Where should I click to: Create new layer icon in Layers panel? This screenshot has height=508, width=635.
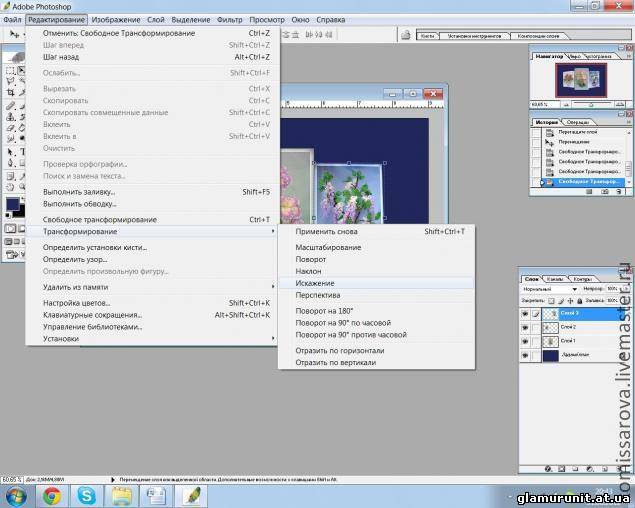click(x=605, y=469)
